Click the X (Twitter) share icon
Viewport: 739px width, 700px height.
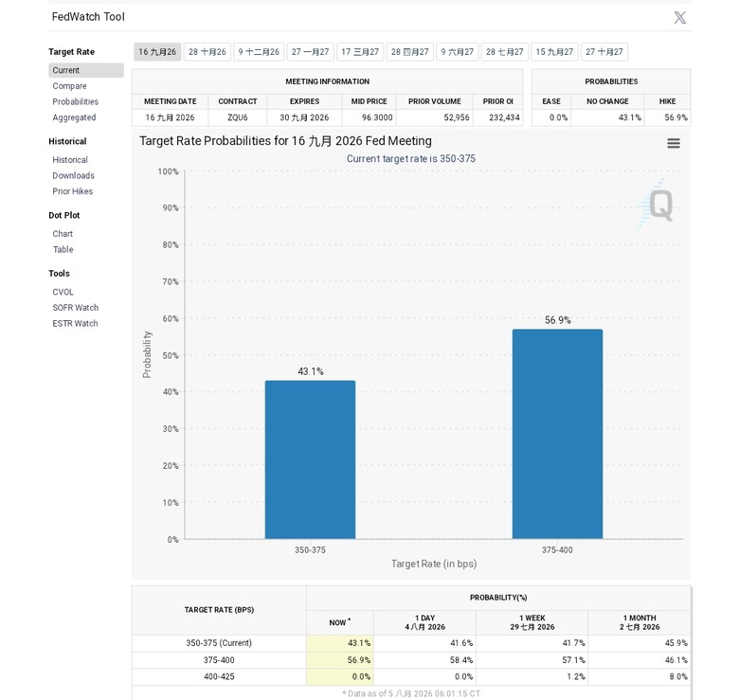(x=679, y=17)
